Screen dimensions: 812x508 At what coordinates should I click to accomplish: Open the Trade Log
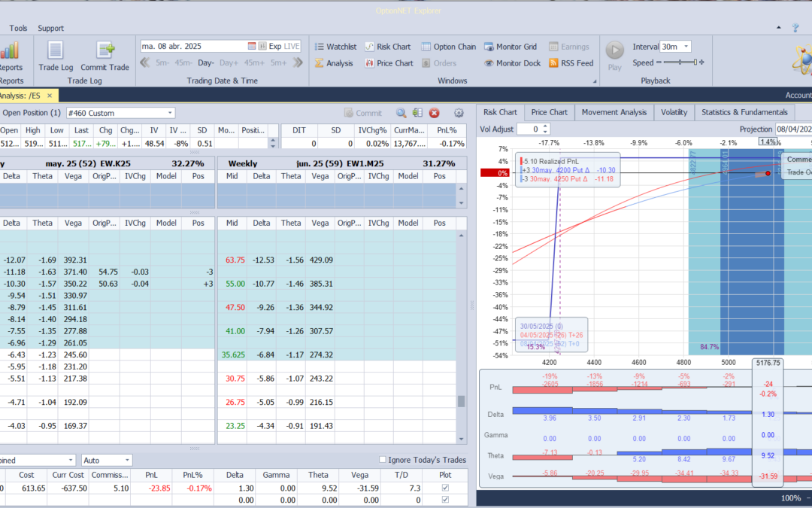pyautogui.click(x=56, y=56)
